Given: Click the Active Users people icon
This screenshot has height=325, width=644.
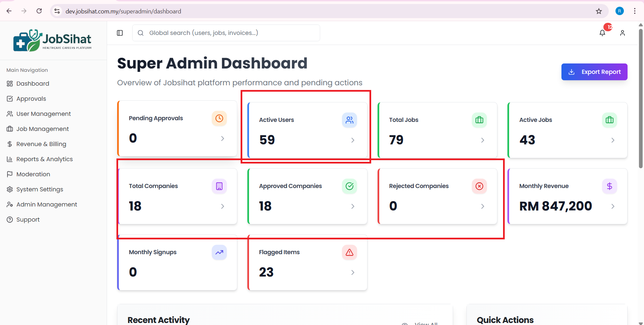Looking at the screenshot, I should click(349, 120).
